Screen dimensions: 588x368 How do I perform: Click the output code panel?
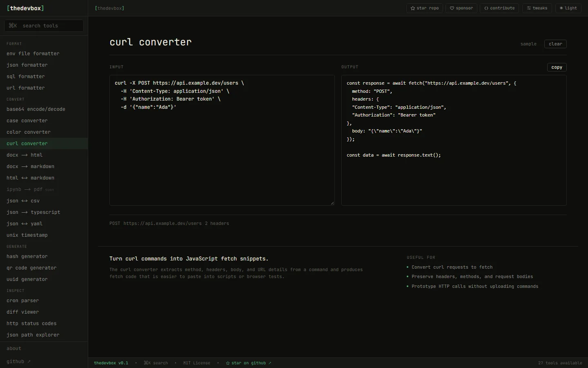[454, 140]
